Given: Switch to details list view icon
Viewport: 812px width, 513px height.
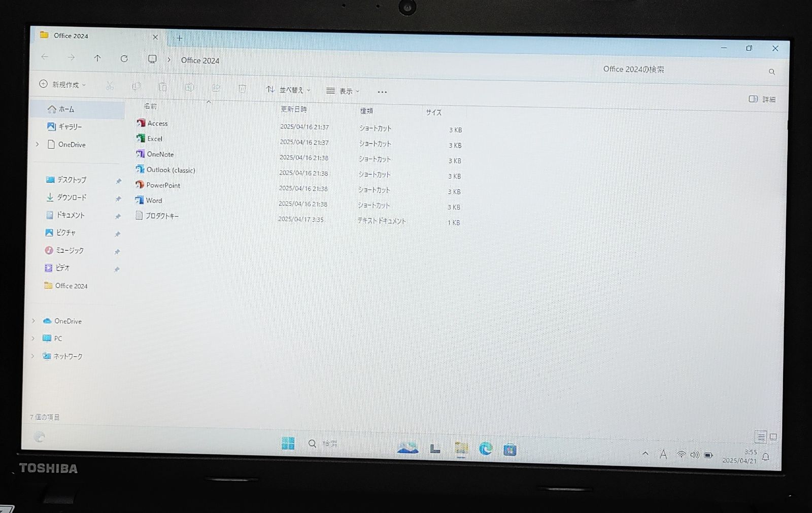Looking at the screenshot, I should tap(760, 437).
